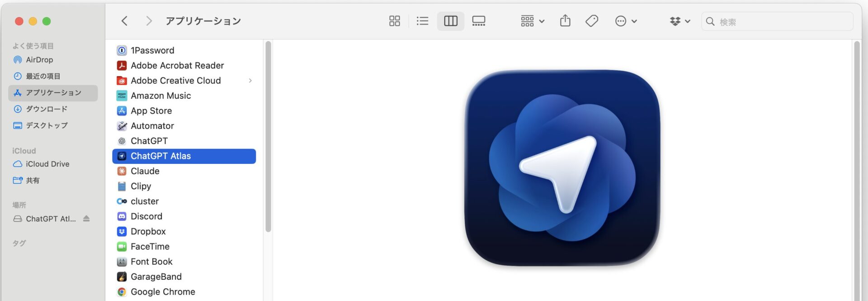Select Google Chrome in the list
Viewport: 868px width, 301px height.
coord(163,292)
